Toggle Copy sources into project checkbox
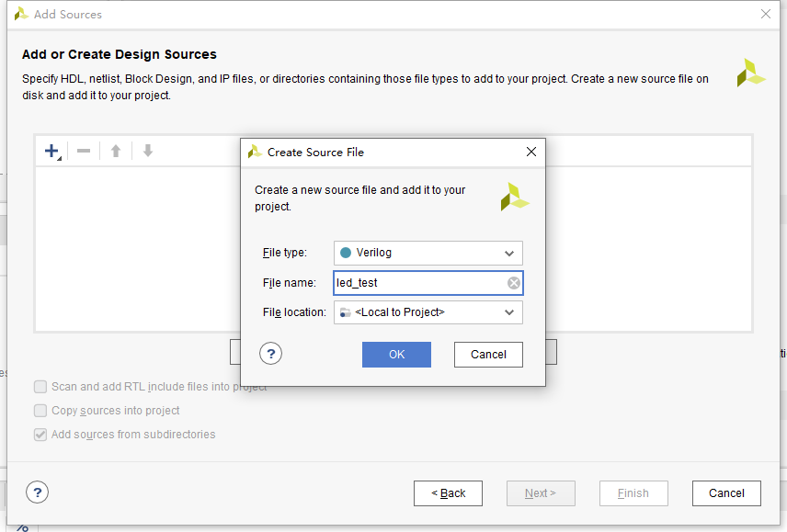This screenshot has width=787, height=532. (x=40, y=411)
